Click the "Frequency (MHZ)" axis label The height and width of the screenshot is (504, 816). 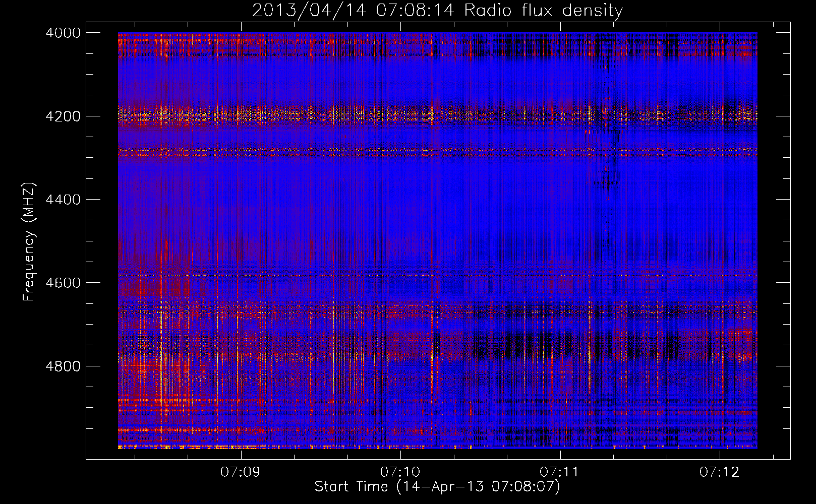click(29, 242)
